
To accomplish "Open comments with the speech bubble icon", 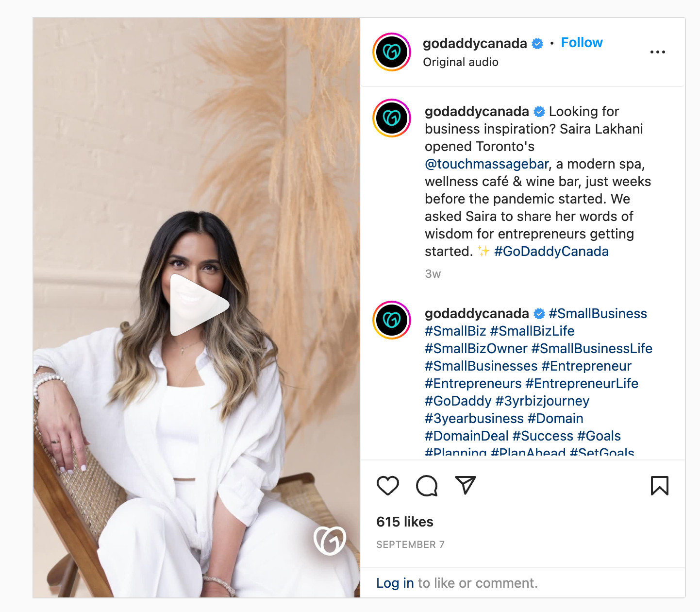I will coord(427,486).
